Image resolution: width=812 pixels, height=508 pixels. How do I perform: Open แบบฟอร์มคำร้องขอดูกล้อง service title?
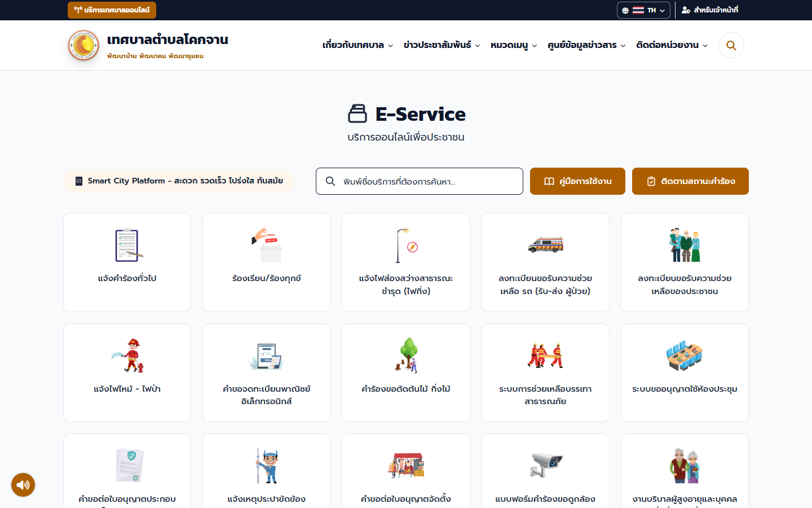click(x=545, y=499)
